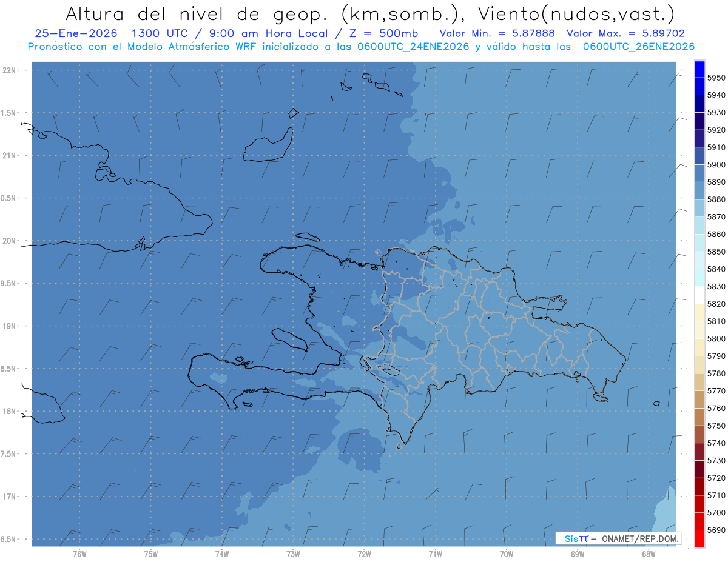The width and height of the screenshot is (728, 562).
Task: Click the 'Valor Min. = 5.87888' readout
Action: pos(497,34)
